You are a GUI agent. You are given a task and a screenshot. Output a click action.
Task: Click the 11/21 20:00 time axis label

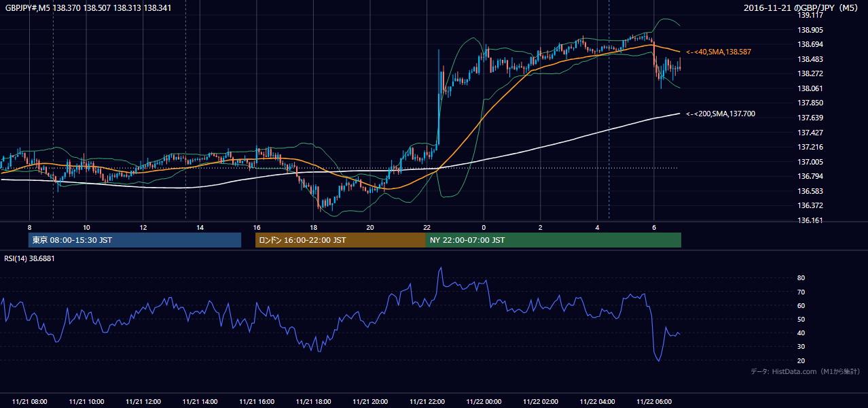click(x=370, y=402)
